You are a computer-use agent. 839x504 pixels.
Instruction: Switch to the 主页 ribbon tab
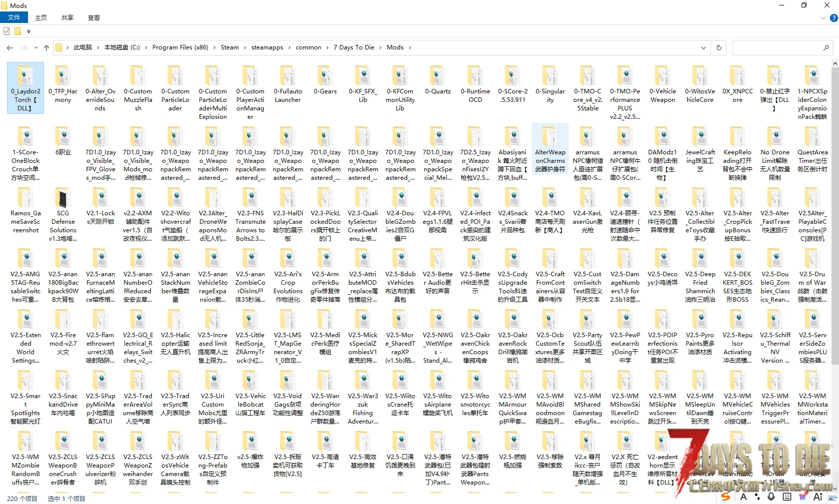41,17
